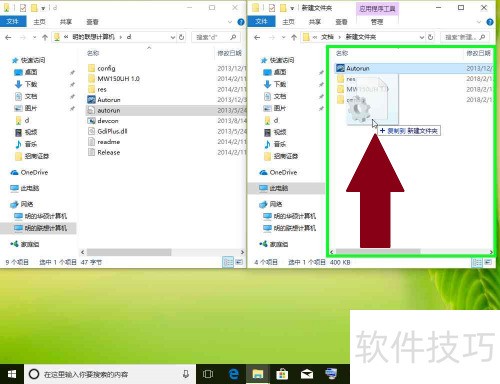Open recent locations dropdown in left window
500x384 pixels.
click(34, 37)
